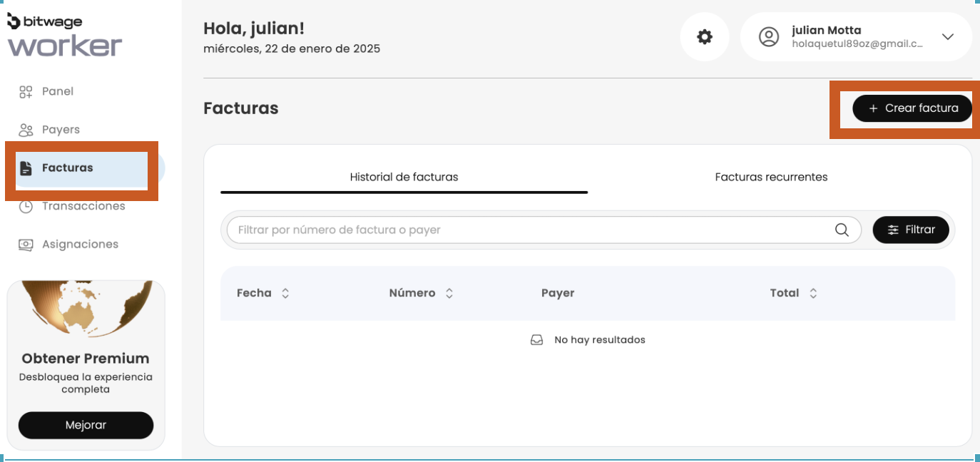The image size is (980, 462).
Task: Switch to Facturas recurrentes tab
Action: point(771,177)
